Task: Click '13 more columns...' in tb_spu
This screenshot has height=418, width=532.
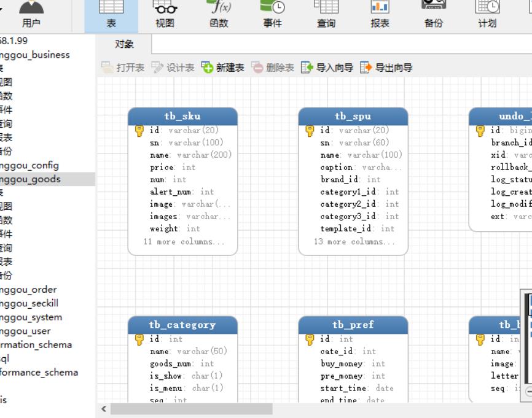Action: 354,242
